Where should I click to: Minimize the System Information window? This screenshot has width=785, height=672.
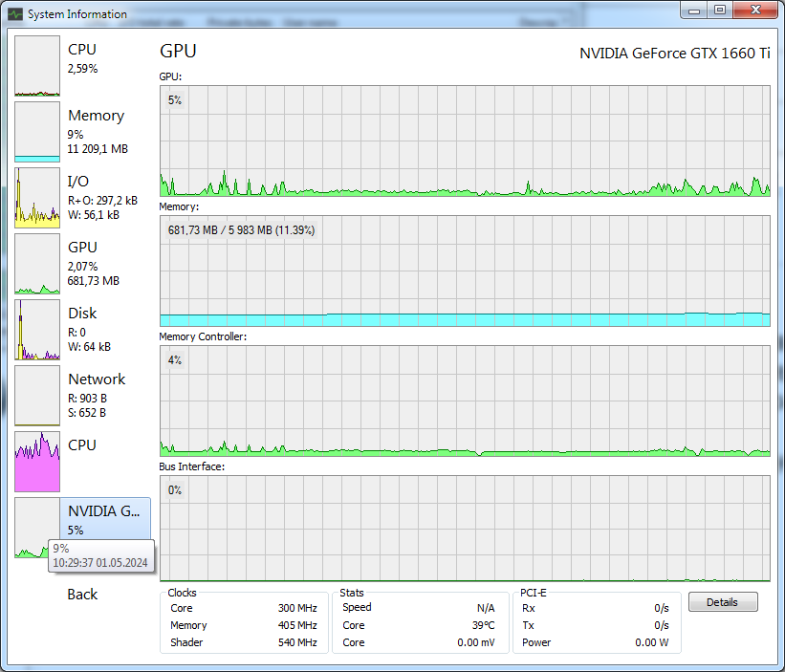point(694,10)
